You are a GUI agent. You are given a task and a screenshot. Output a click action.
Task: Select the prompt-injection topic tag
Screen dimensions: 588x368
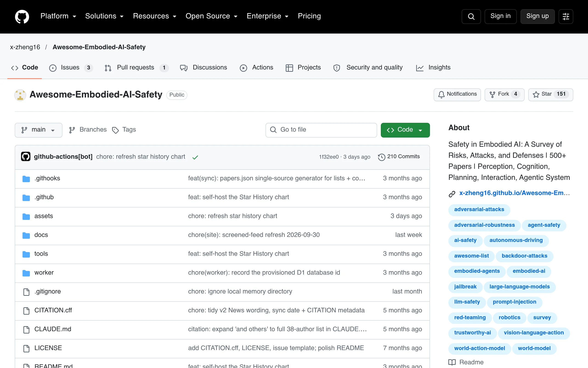[x=514, y=302]
